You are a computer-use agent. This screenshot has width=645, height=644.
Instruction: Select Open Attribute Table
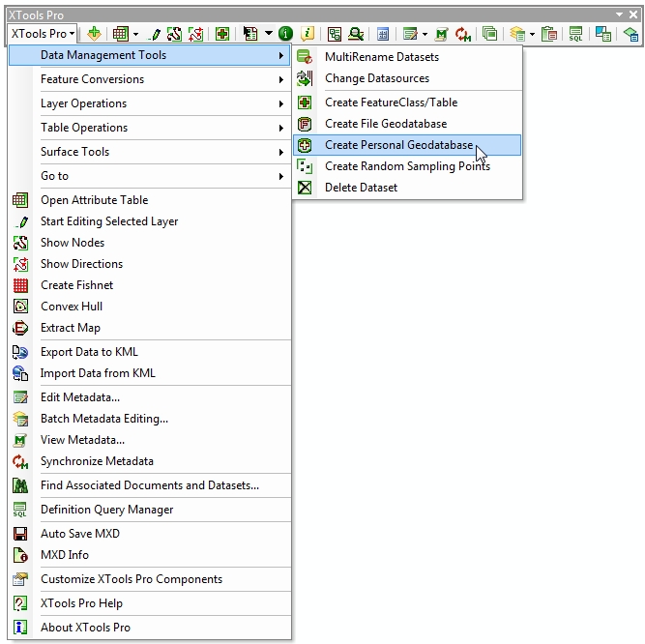click(x=150, y=200)
